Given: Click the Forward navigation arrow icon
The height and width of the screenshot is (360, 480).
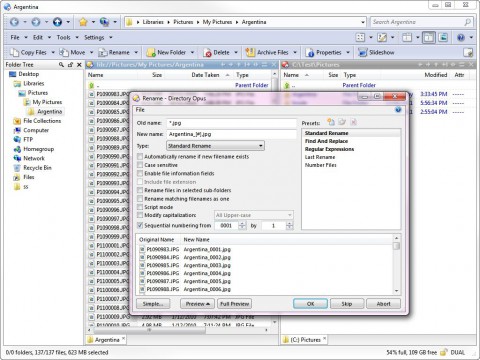Looking at the screenshot, I should tap(36, 22).
